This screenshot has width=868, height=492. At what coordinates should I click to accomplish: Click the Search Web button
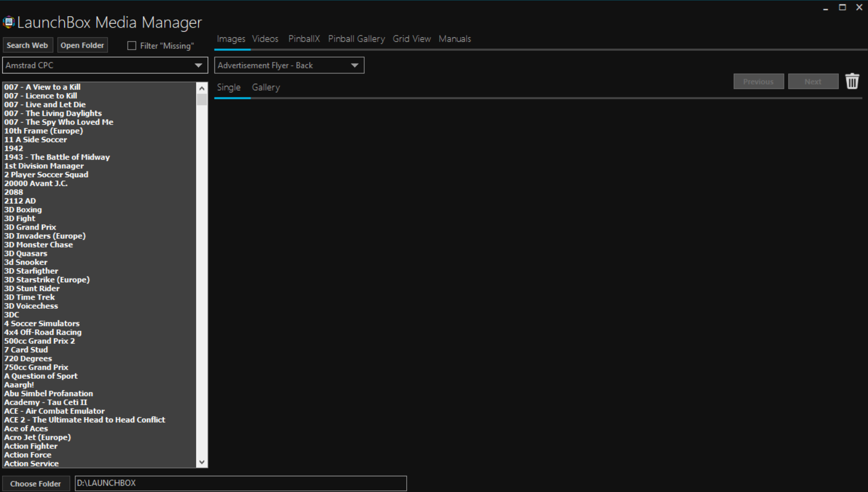pyautogui.click(x=27, y=45)
